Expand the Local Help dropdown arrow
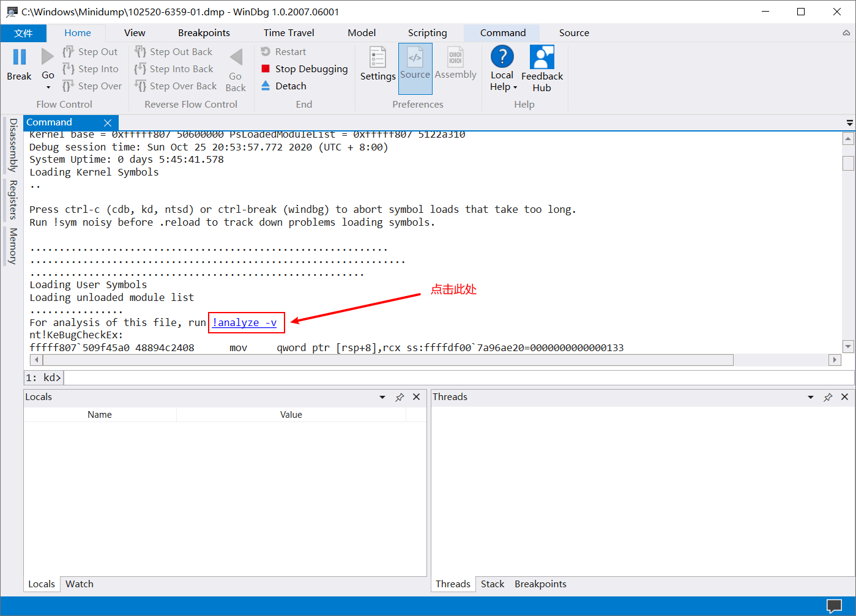Image resolution: width=856 pixels, height=616 pixels. (x=515, y=87)
